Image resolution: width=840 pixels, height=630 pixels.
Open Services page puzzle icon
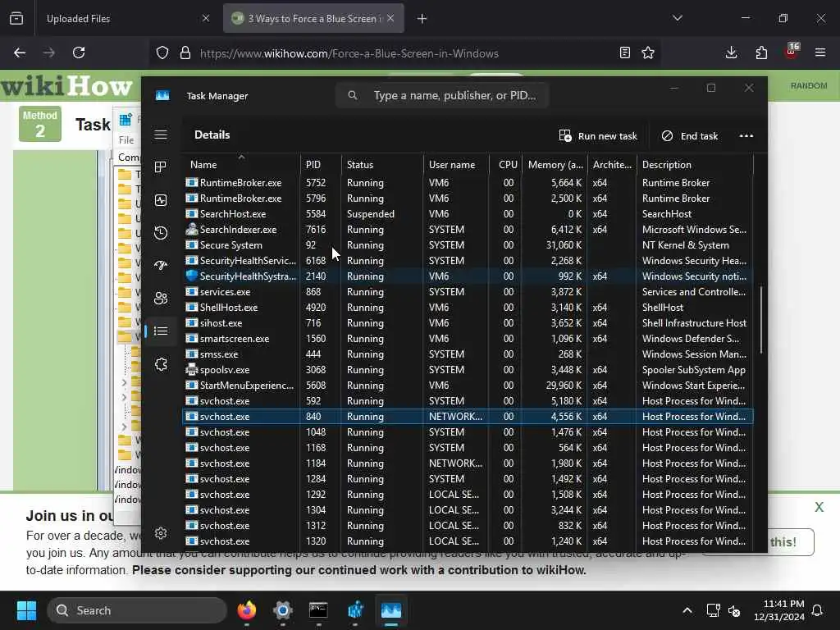[161, 365]
